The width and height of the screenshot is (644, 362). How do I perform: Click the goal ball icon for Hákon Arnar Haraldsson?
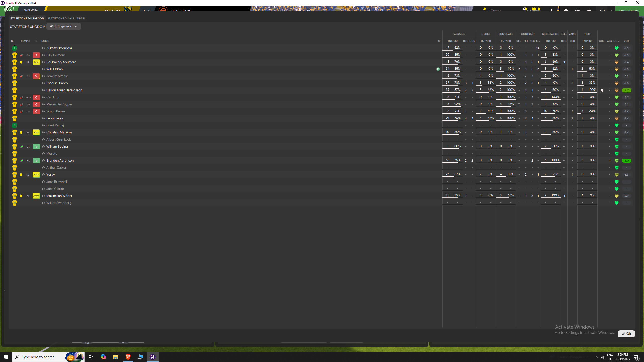pos(602,90)
